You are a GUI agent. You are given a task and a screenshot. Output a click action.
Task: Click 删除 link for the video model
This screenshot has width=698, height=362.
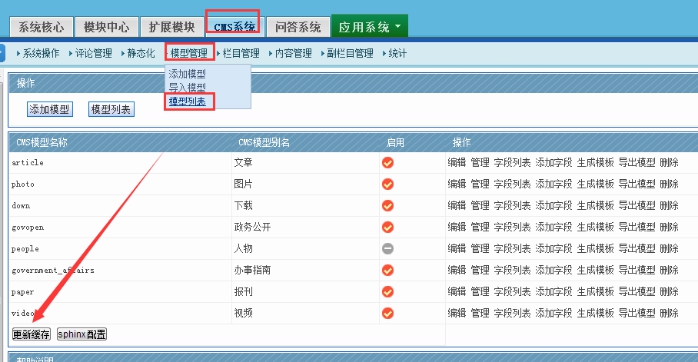pos(669,313)
